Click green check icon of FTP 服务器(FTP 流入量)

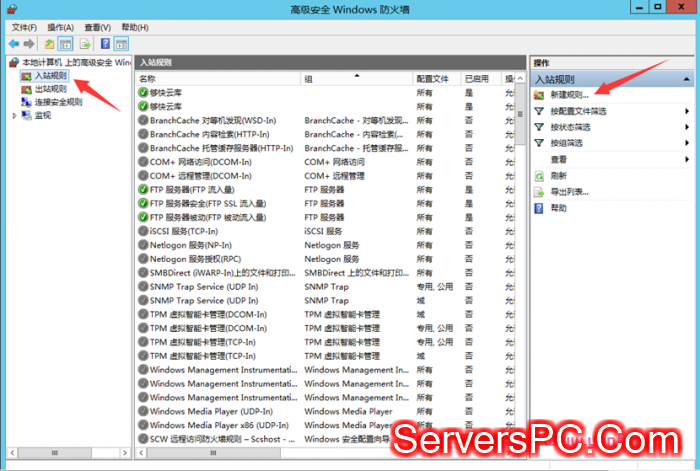click(x=144, y=189)
